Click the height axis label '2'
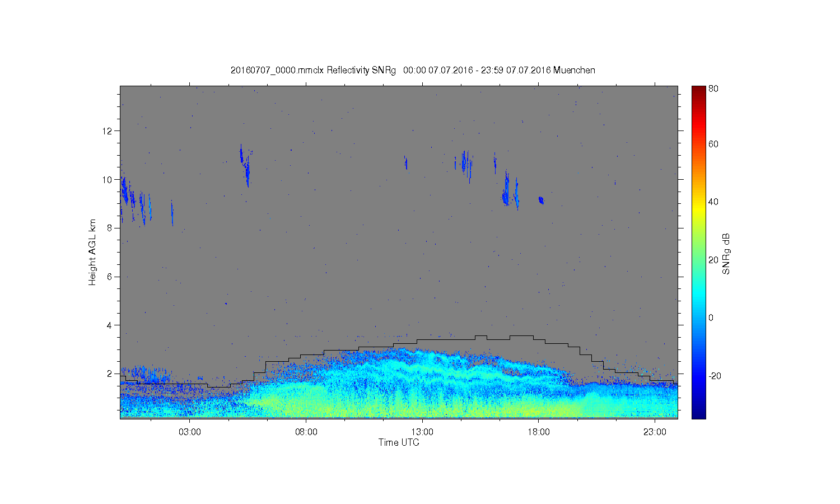The image size is (840, 504). coord(110,374)
